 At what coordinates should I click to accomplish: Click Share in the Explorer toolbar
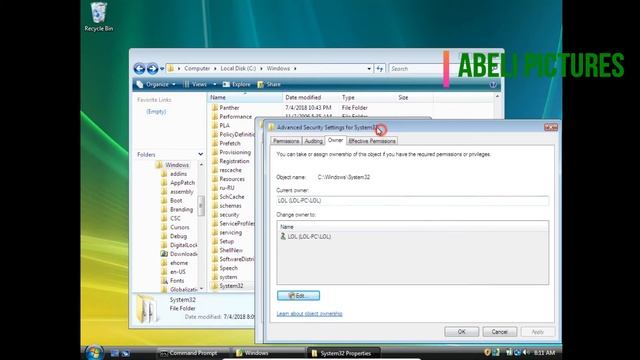click(x=269, y=84)
